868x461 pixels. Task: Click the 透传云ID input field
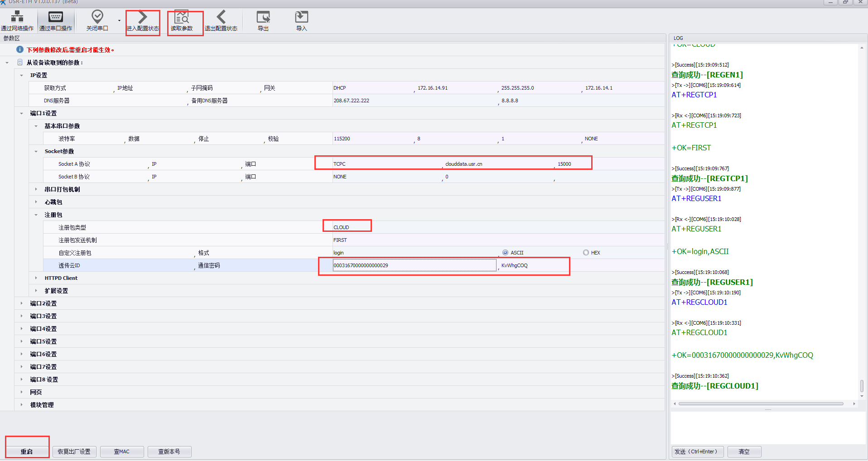[x=414, y=265]
